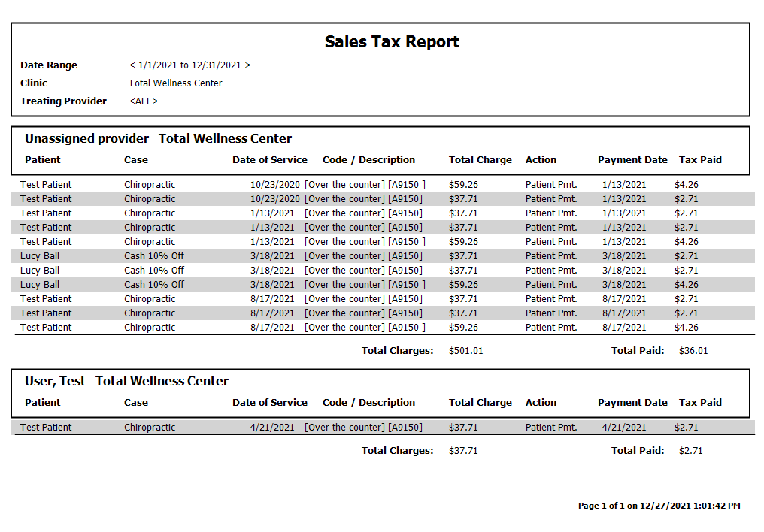Click the Total Charges value $37.71 in second section
This screenshot has height=532, width=764.
pos(463,451)
